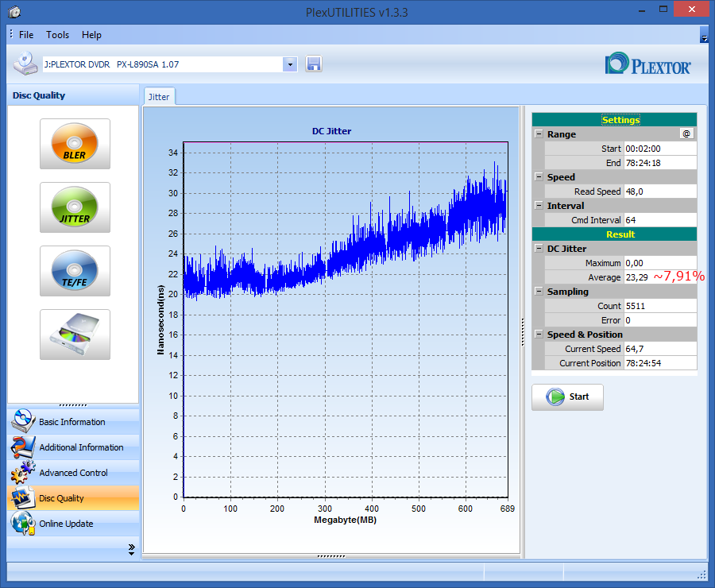Click the Online Update globe icon

point(23,523)
